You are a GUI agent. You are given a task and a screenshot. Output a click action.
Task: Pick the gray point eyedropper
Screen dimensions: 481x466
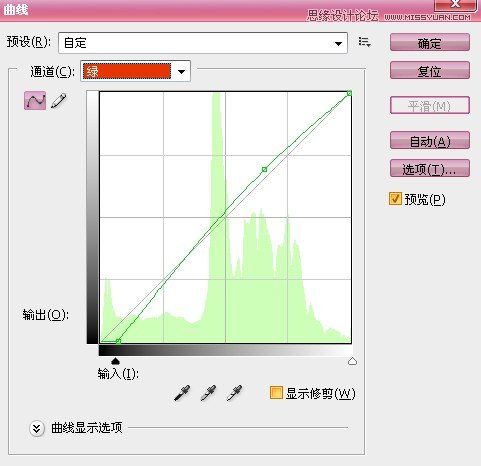point(209,393)
